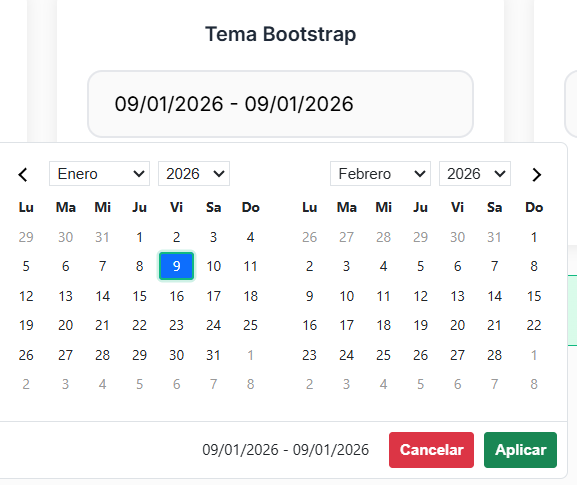Select grayed January 26 in Febrero calendar
The height and width of the screenshot is (485, 577).
309,237
